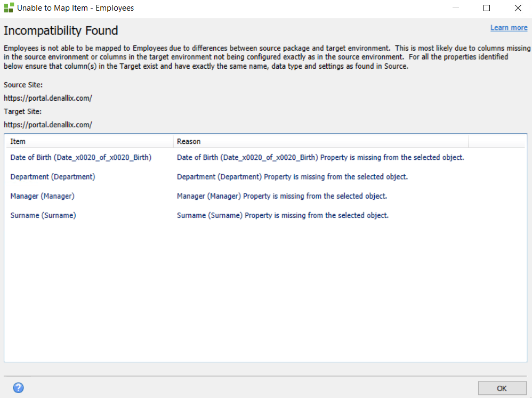Select the Manager (Manager) item
Image resolution: width=532 pixels, height=398 pixels.
[42, 196]
